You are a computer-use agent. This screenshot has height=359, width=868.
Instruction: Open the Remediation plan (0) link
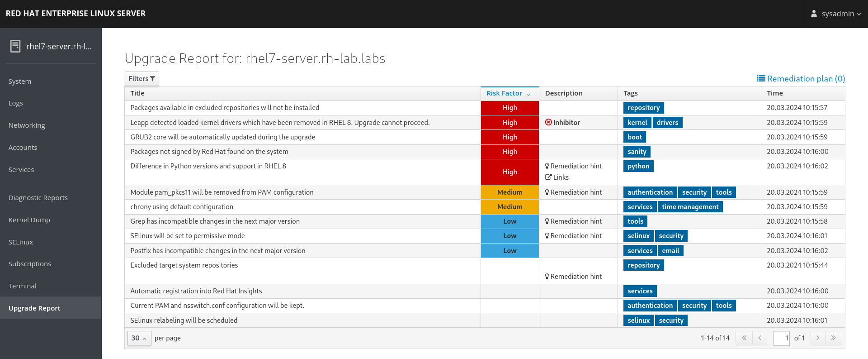click(806, 79)
